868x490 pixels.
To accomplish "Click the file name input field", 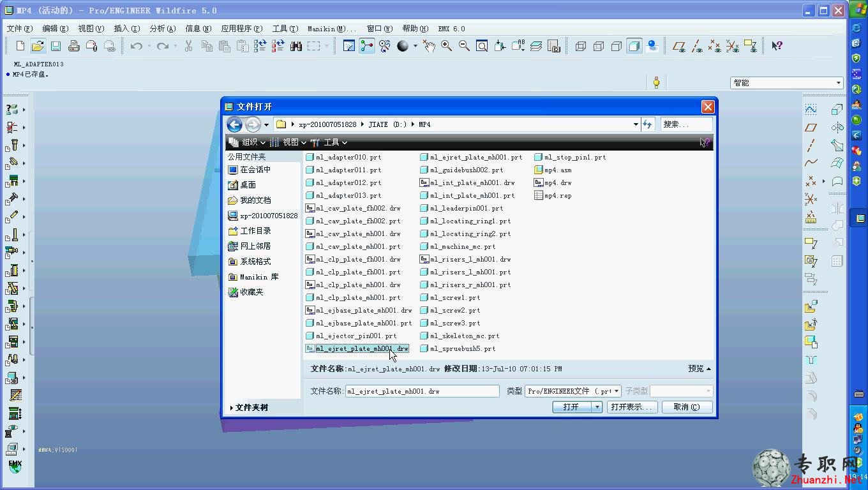I will (422, 391).
